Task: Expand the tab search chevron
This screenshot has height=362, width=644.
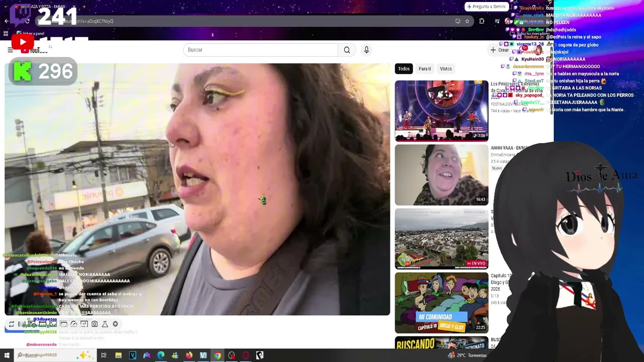Action: (7, 7)
